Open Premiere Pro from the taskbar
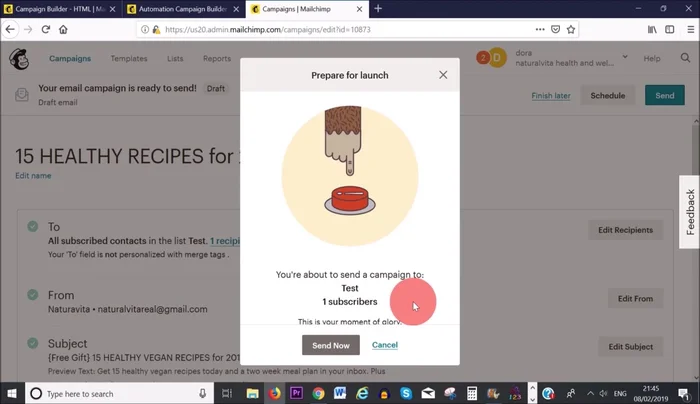The width and height of the screenshot is (700, 404). click(297, 394)
